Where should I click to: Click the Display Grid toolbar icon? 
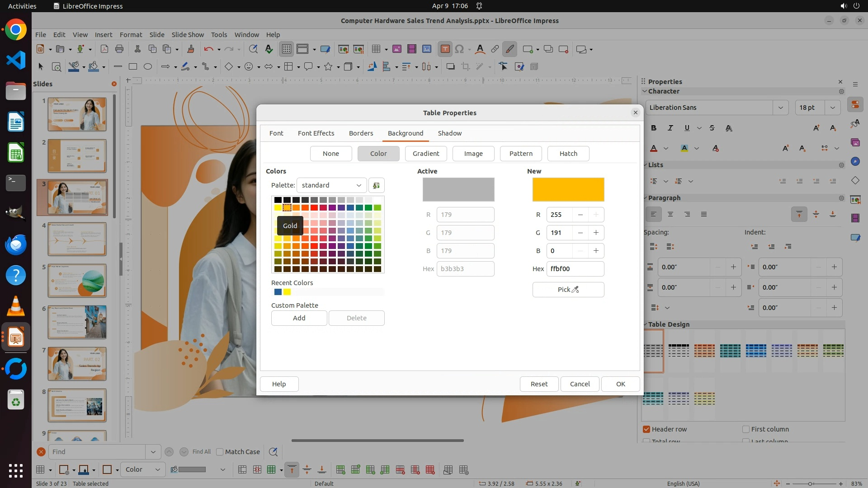(x=286, y=49)
